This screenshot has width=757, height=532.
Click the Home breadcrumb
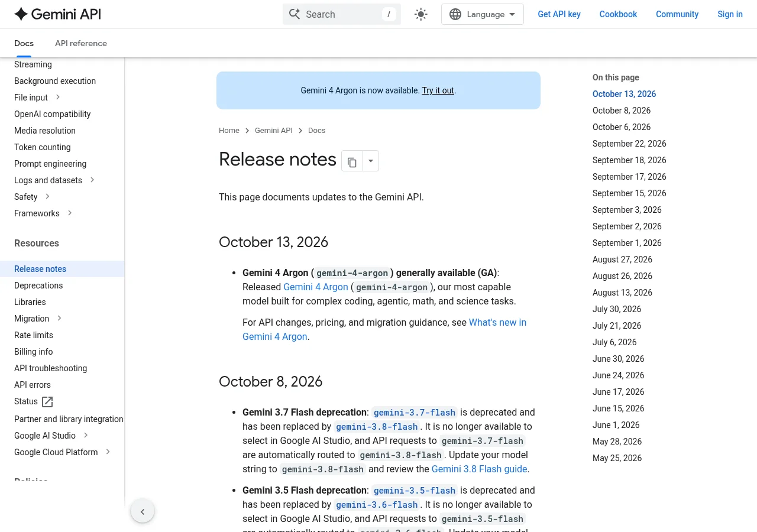(x=229, y=131)
